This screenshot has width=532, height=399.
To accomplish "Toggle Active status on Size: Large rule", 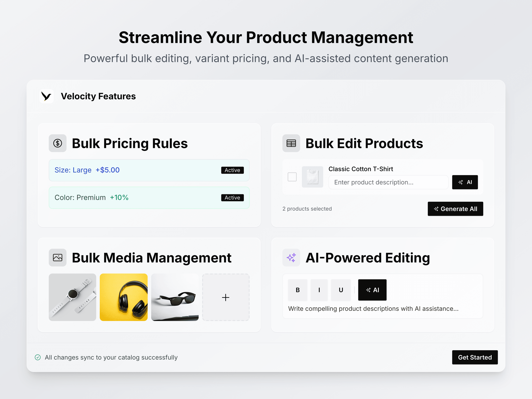I will click(232, 170).
